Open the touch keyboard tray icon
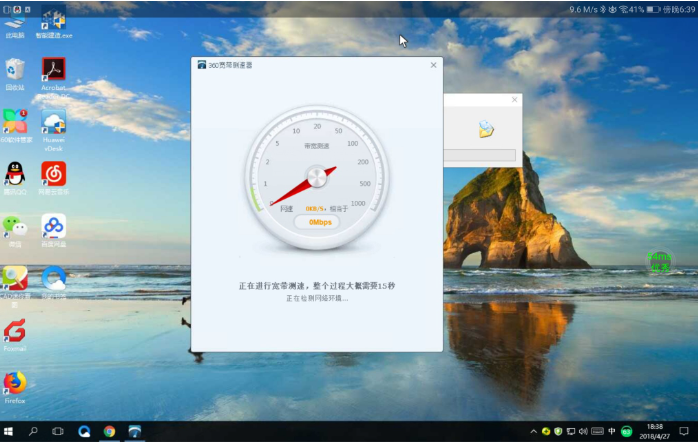Screen dimensions: 698x443 597,431
